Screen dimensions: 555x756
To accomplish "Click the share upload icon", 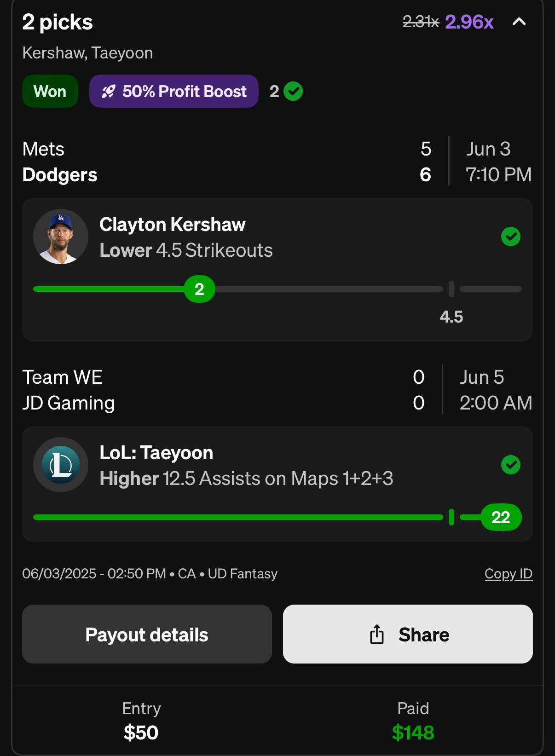I will pos(377,634).
